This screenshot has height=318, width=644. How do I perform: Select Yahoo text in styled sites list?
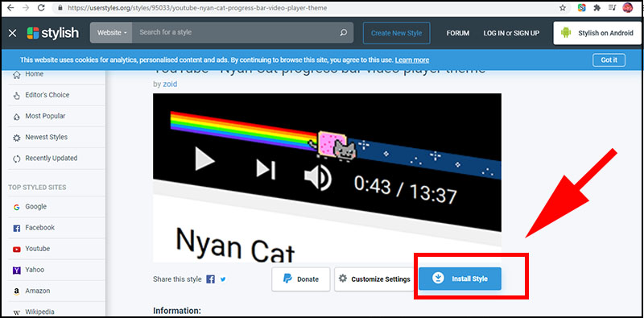click(35, 270)
